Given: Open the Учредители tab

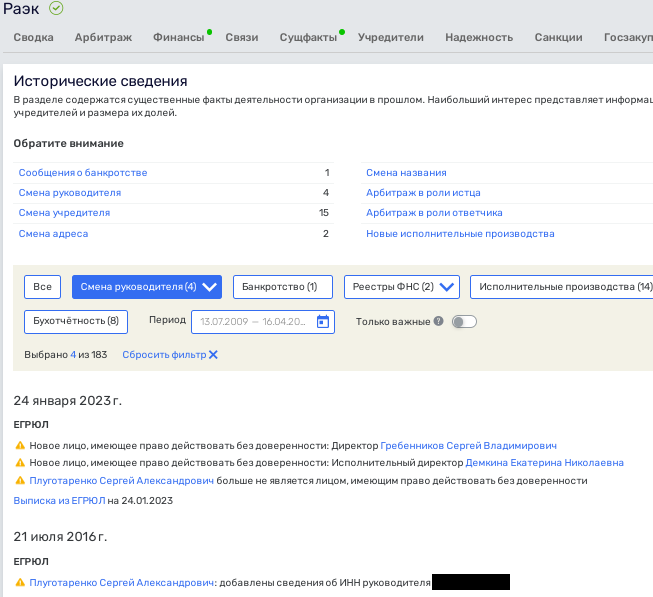Looking at the screenshot, I should [390, 38].
